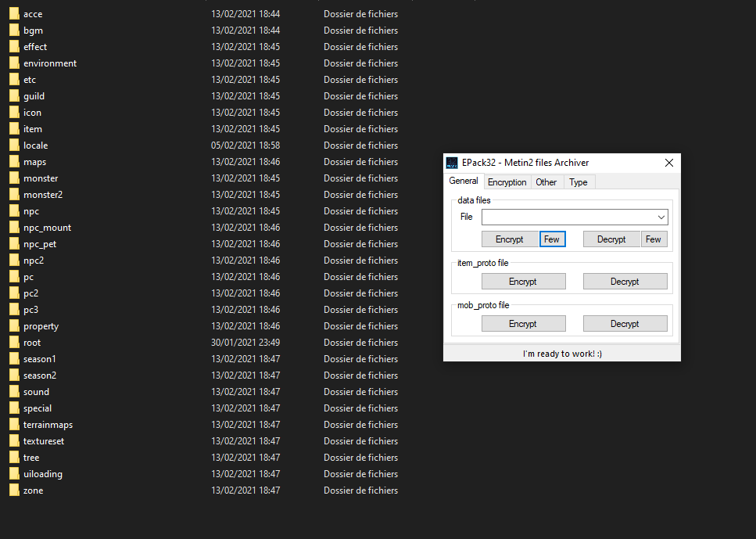Click the monster folder icon
This screenshot has width=756, height=539.
point(15,178)
